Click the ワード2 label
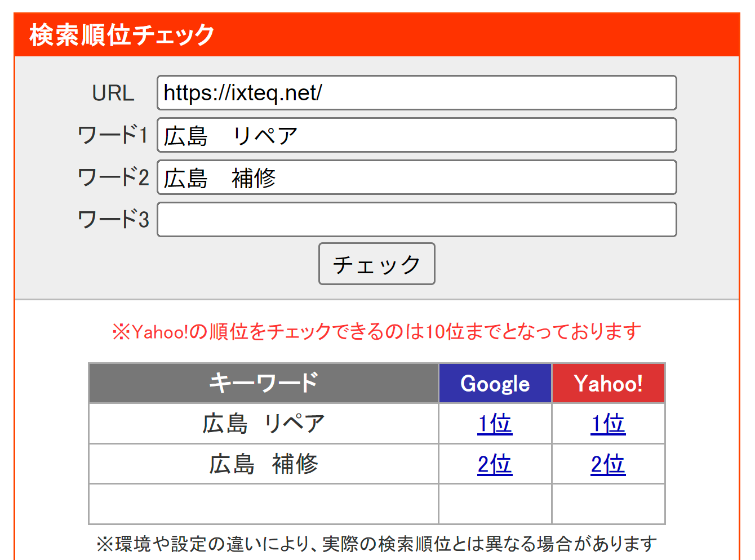 coord(113,177)
